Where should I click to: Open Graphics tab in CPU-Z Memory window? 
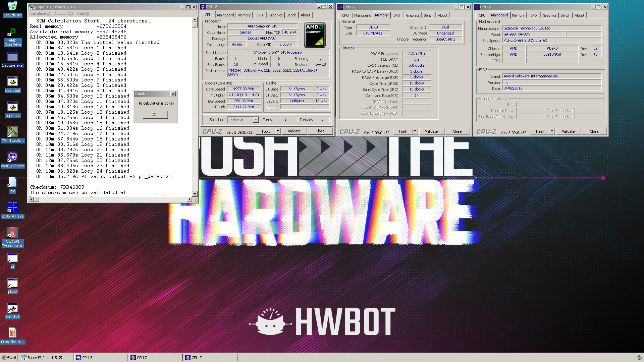[413, 15]
